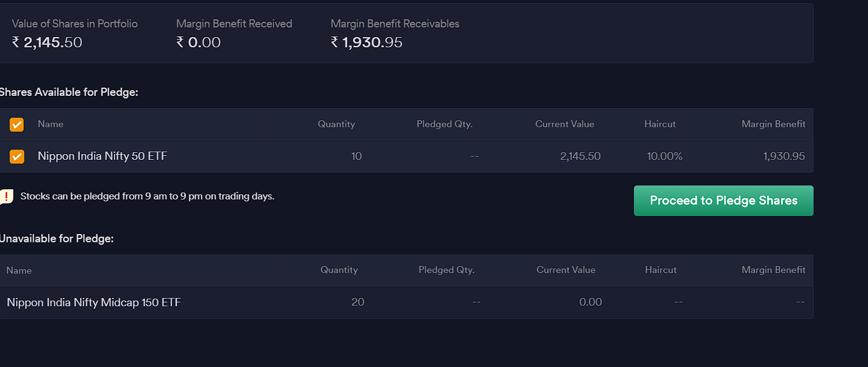Untick Nippon India Nifty 50 ETF checkbox
Screen dimensions: 868x367
click(17, 156)
